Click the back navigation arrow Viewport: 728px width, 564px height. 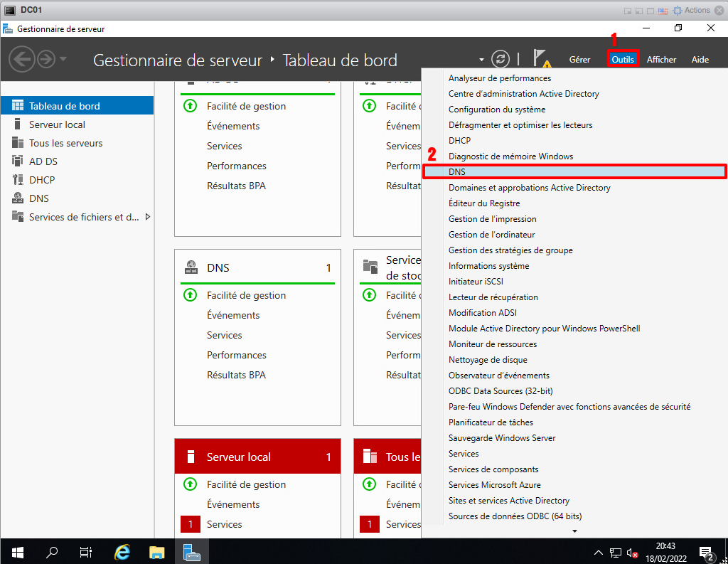pyautogui.click(x=22, y=59)
